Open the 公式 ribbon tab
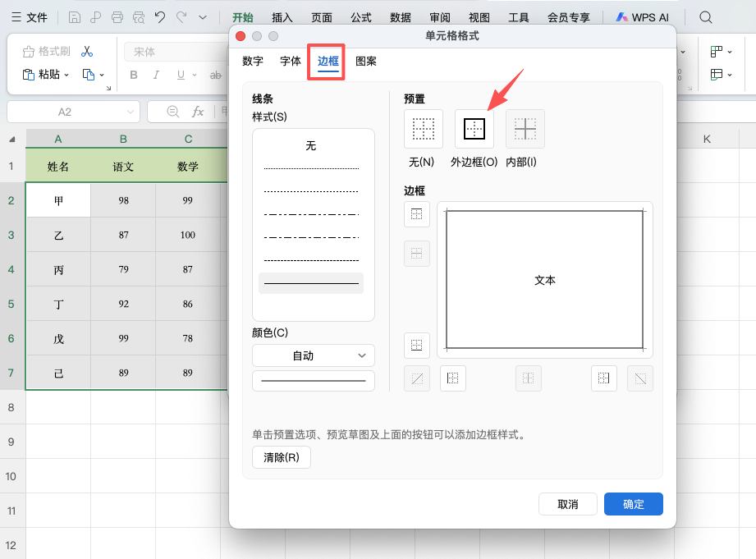This screenshot has height=559, width=756. tap(360, 18)
